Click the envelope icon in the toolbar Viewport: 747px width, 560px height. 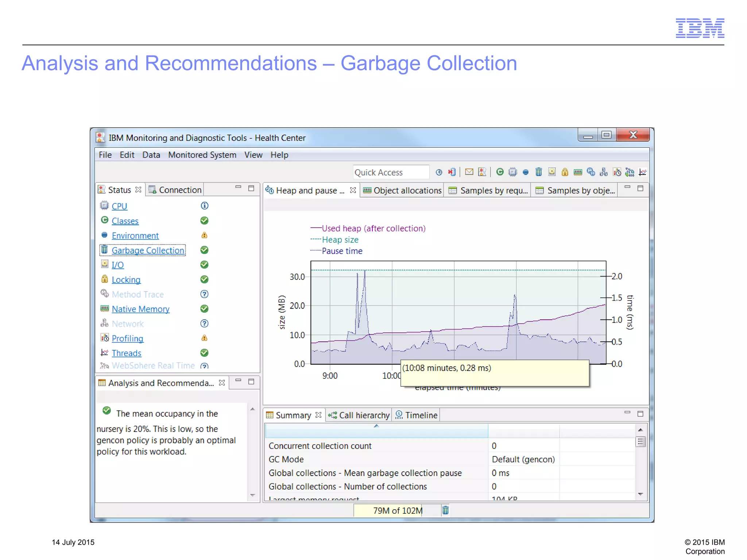(469, 172)
